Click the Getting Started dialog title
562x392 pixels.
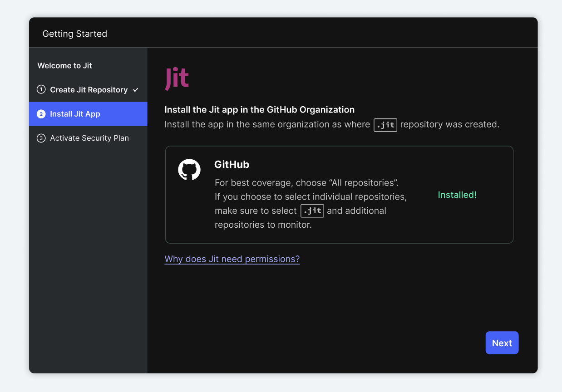[75, 34]
